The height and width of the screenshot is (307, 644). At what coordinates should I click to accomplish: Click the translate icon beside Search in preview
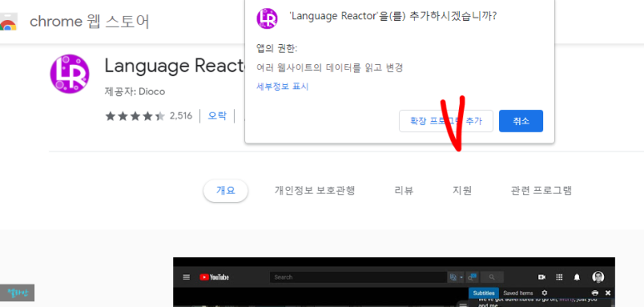tap(453, 277)
